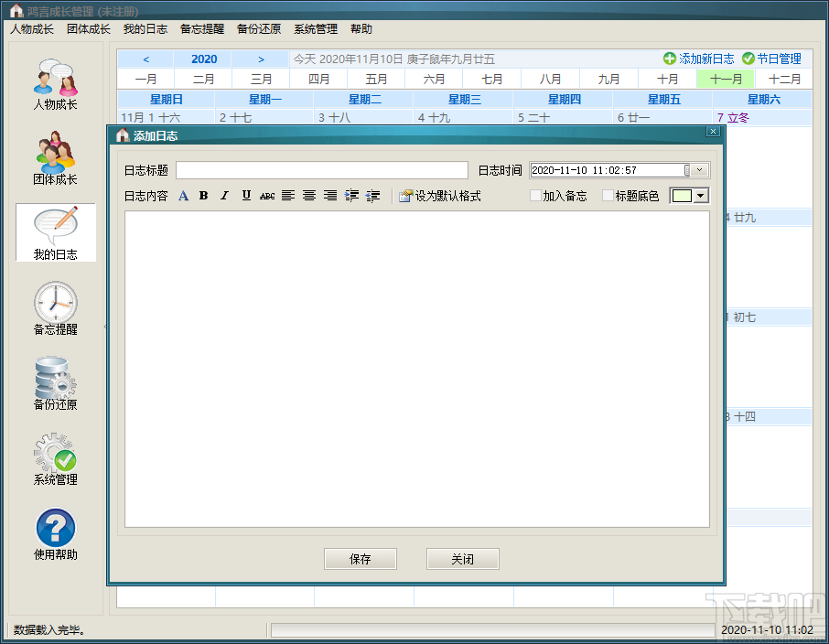Set center text alignment for journal content
Screen dimensions: 829x644
pyautogui.click(x=309, y=195)
